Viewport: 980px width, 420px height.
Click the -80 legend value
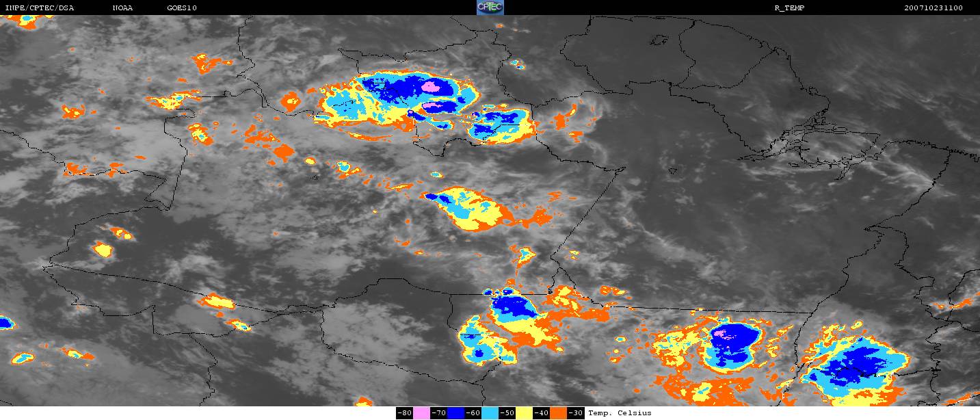click(x=404, y=413)
